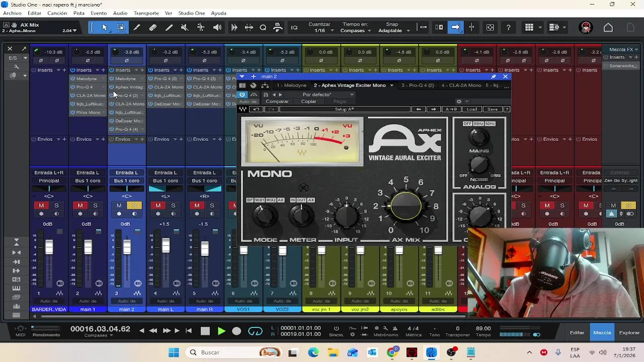This screenshot has height=362, width=644.
Task: Open the Canción menu
Action: point(57,13)
